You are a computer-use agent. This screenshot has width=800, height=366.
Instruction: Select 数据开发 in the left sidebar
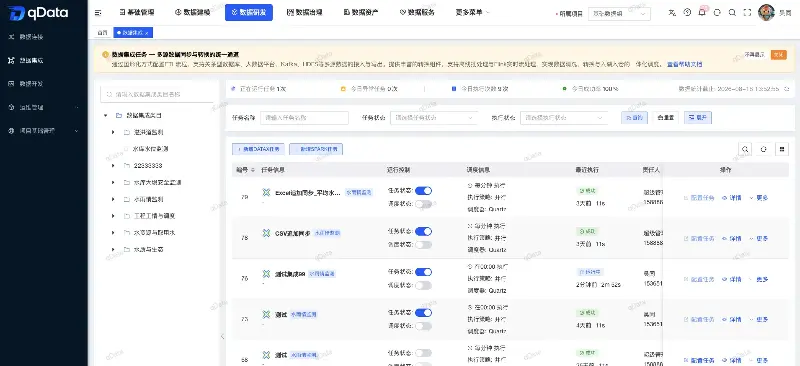click(31, 84)
